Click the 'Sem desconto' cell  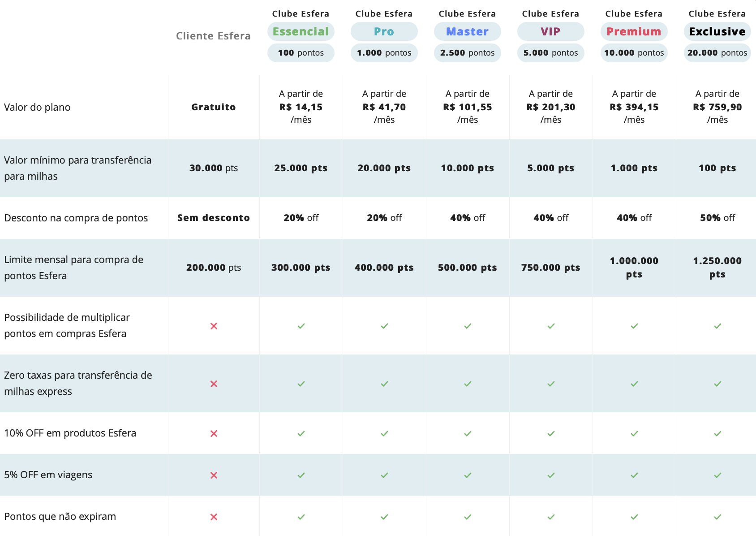214,218
